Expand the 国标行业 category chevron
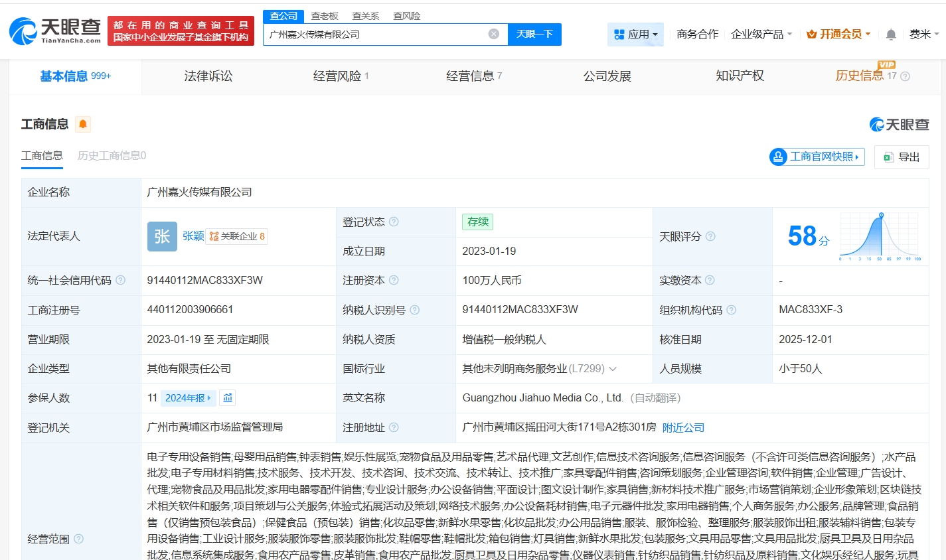 [613, 369]
